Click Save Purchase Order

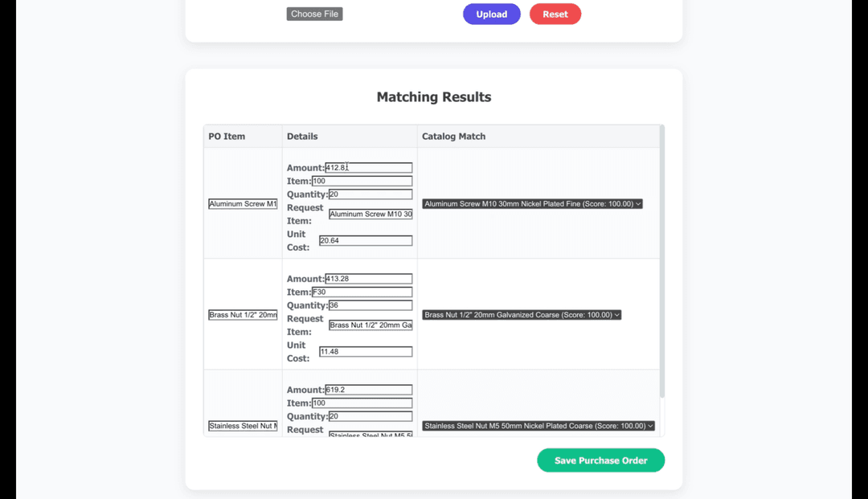[x=600, y=460]
